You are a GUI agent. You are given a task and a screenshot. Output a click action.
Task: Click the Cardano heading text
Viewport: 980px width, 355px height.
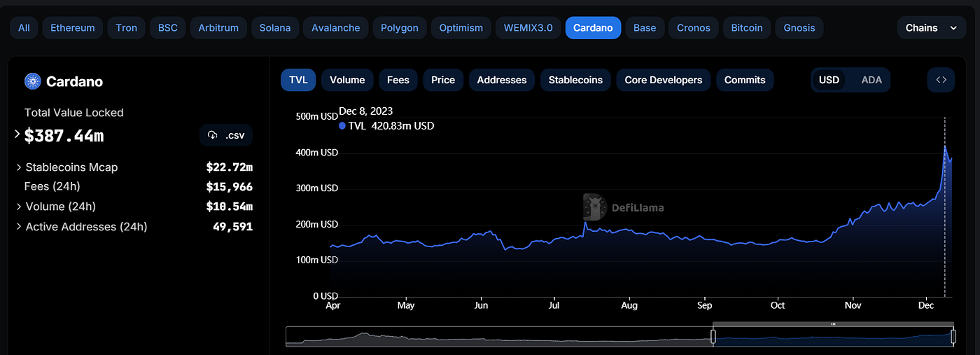pyautogui.click(x=74, y=82)
